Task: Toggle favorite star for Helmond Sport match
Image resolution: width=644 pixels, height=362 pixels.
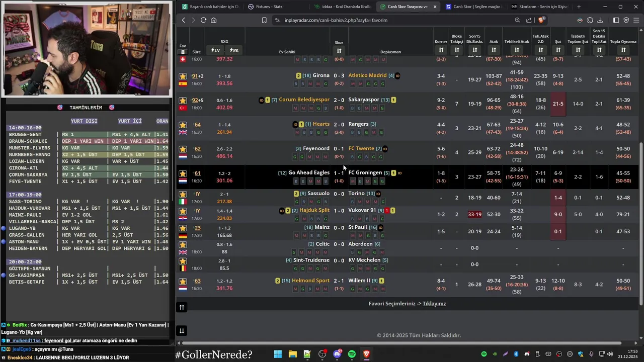Action: point(183,281)
